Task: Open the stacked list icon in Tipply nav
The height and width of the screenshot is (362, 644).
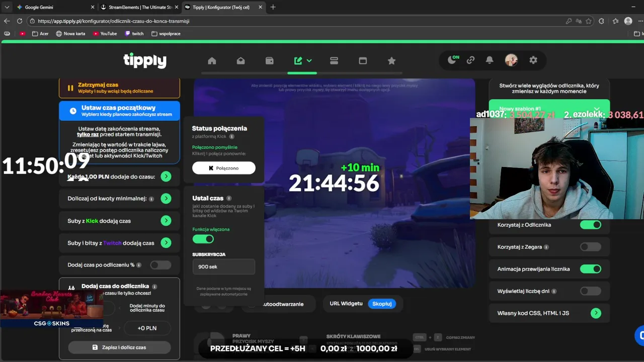Action: (334, 61)
